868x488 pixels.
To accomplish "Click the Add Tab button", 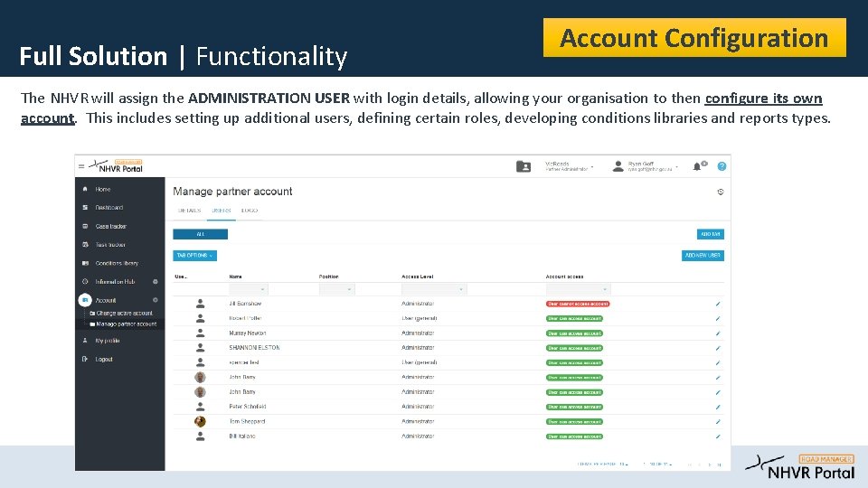I will (711, 234).
